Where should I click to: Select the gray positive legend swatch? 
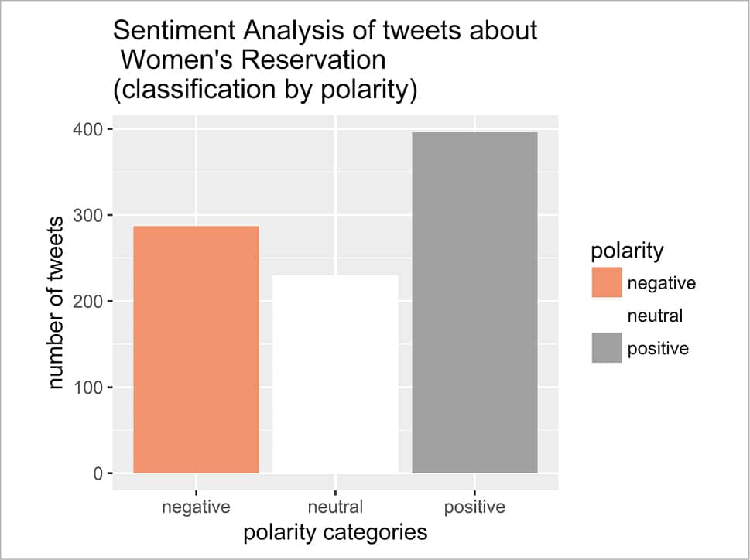(x=608, y=348)
